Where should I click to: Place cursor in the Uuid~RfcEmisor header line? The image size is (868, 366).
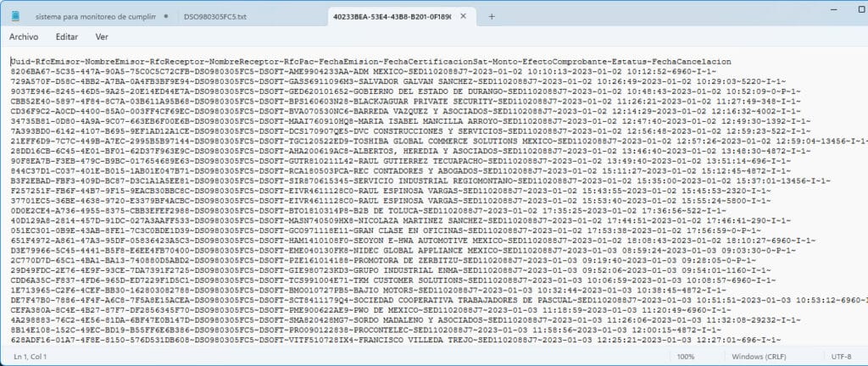(371, 61)
